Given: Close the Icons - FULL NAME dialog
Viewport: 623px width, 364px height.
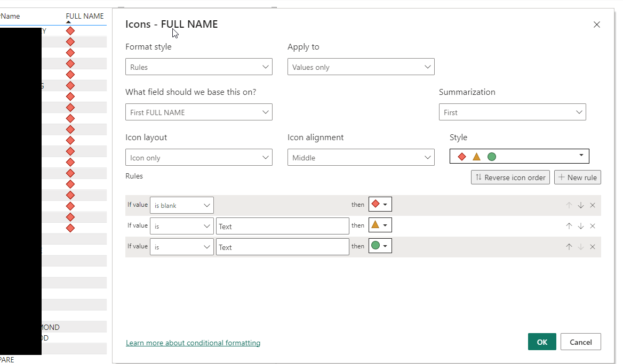Looking at the screenshot, I should [x=596, y=25].
